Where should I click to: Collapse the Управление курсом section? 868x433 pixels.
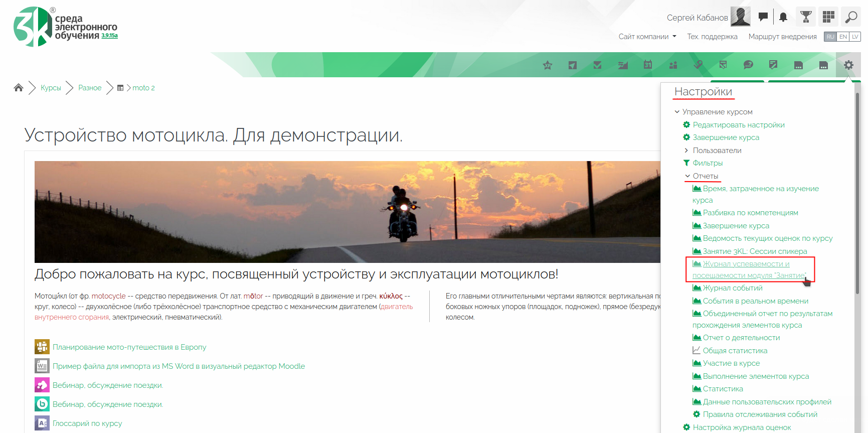677,112
